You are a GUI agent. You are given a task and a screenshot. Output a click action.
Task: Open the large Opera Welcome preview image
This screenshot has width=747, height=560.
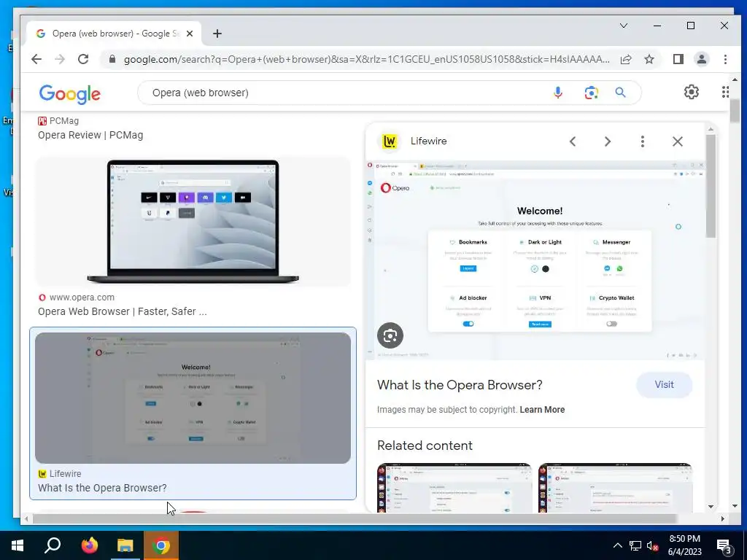pyautogui.click(x=535, y=260)
